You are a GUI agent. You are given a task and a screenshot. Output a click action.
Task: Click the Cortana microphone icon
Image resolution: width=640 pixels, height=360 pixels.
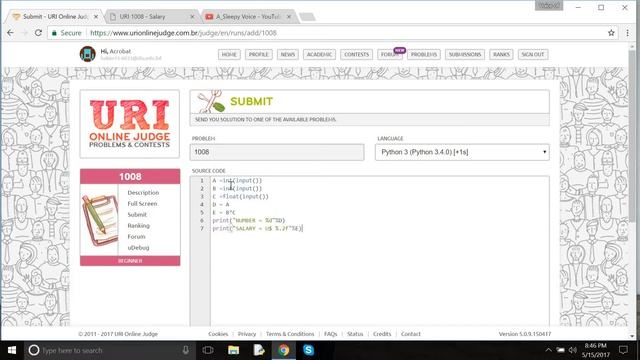pos(185,350)
